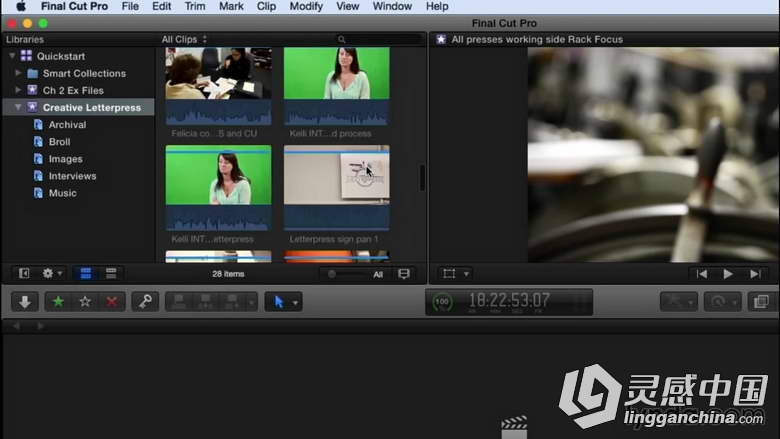Open the clip appearance options

coord(404,274)
